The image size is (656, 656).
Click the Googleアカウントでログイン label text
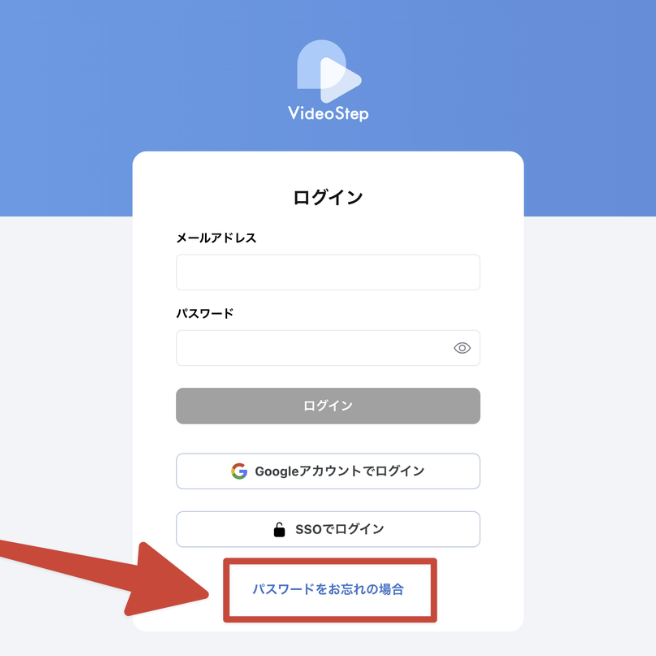click(x=340, y=471)
